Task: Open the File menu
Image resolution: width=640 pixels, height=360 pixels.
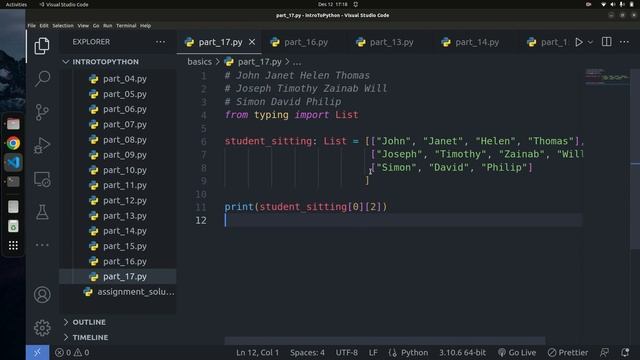Action: pos(31,26)
